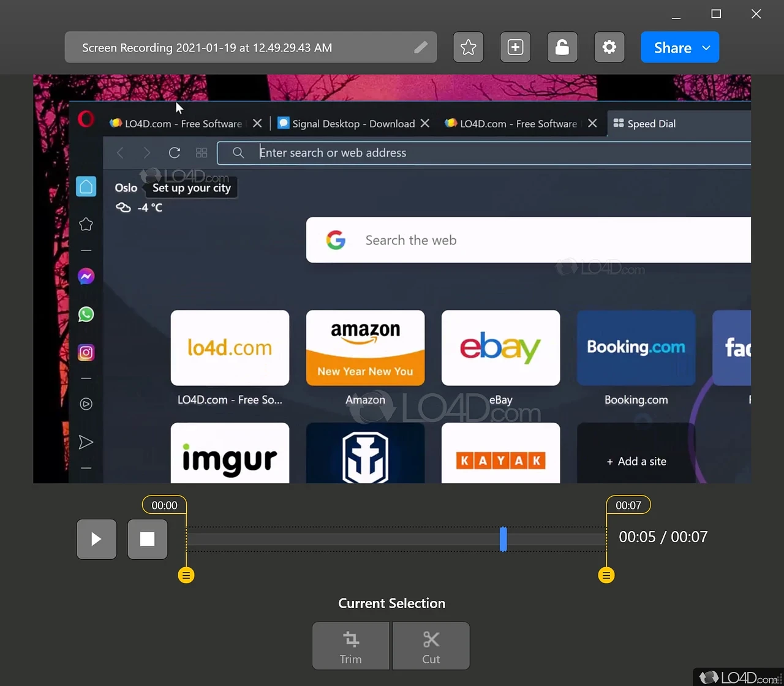This screenshot has height=686, width=784.
Task: Mark recording as favorite with star icon
Action: tap(469, 47)
